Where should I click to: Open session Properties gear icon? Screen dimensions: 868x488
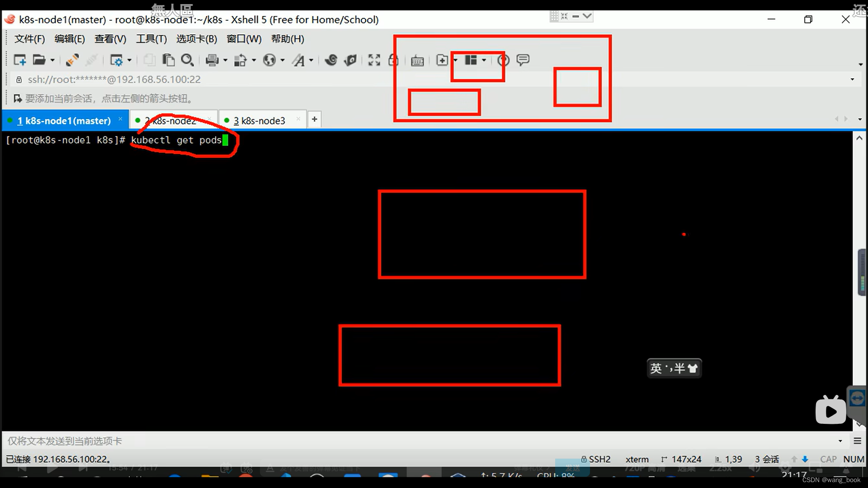click(x=116, y=60)
